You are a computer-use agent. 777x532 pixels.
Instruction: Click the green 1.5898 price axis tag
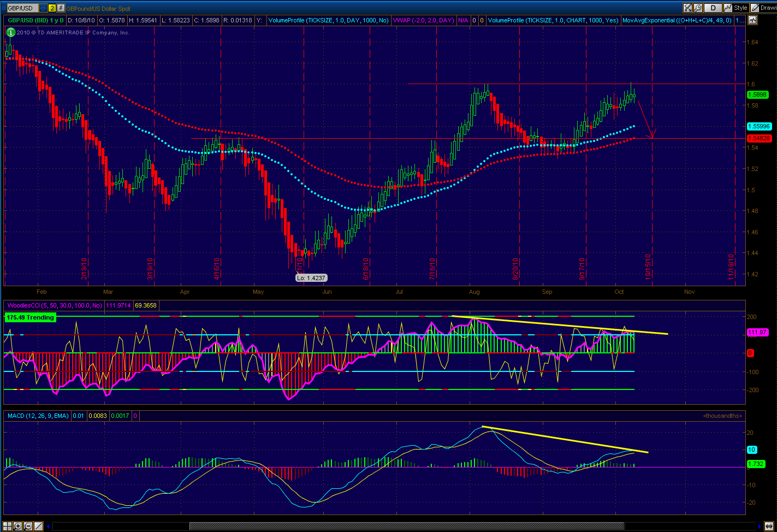tap(758, 94)
